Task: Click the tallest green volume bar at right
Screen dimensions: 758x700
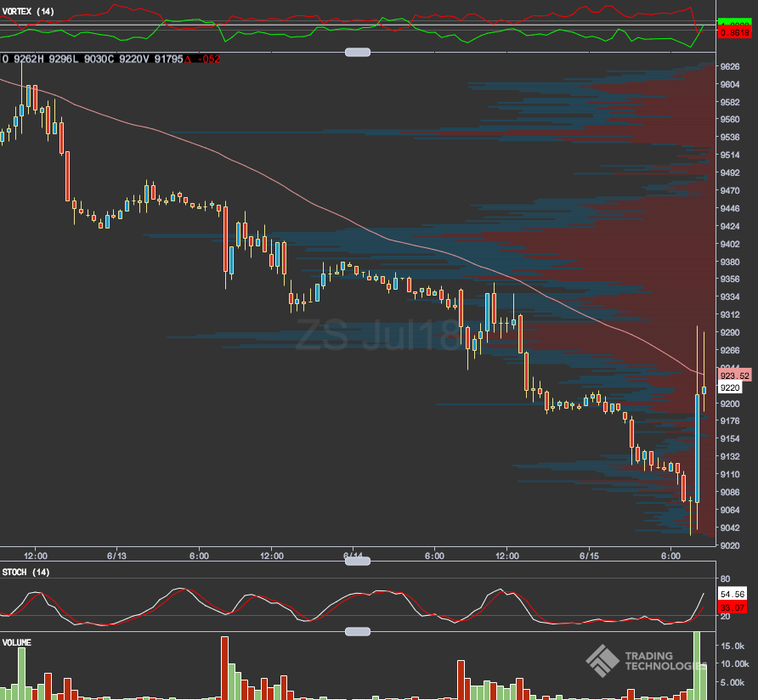Action: (x=697, y=666)
